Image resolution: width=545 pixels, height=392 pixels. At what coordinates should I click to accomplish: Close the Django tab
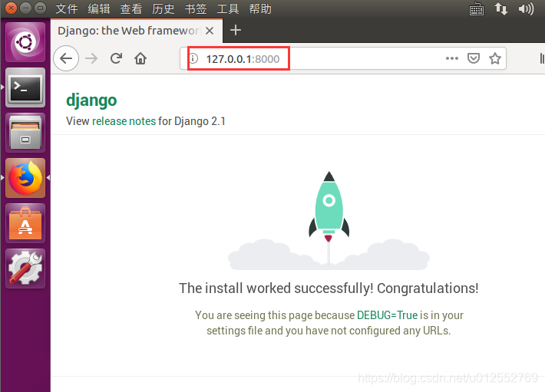click(x=210, y=31)
